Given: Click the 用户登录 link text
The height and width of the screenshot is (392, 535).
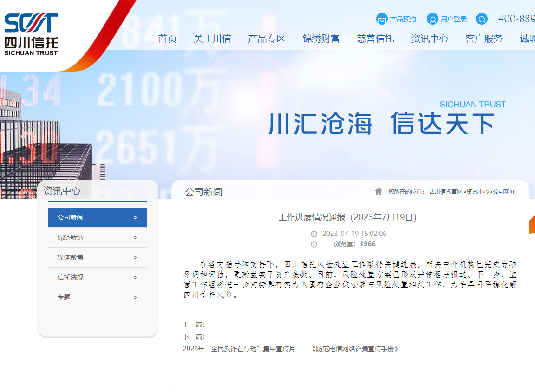Looking at the screenshot, I should click(453, 19).
